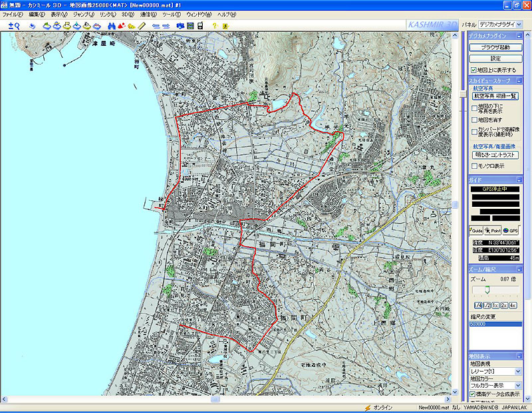The height and width of the screenshot is (413, 532).
Task: Select the 2x zoom preset
Action: coord(504,305)
